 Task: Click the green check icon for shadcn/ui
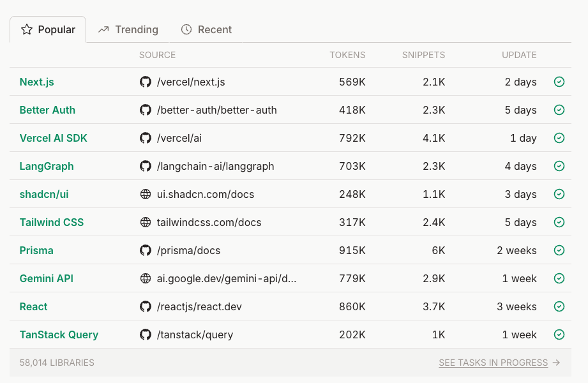[x=559, y=194]
